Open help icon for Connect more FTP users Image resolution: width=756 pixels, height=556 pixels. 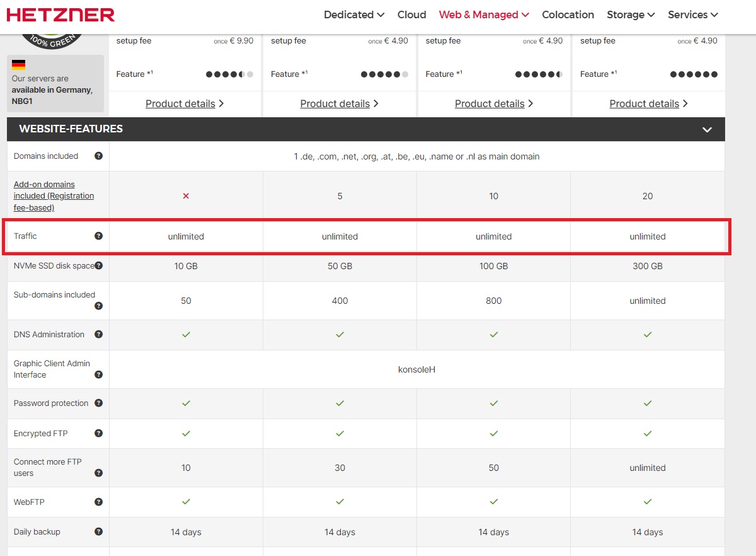[x=98, y=473]
